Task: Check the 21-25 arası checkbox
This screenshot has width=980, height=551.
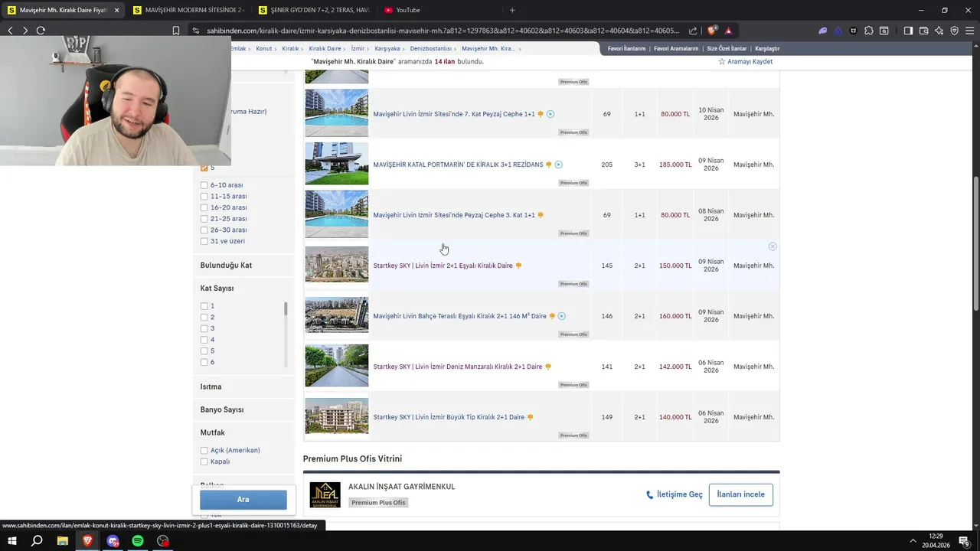Action: (x=204, y=219)
